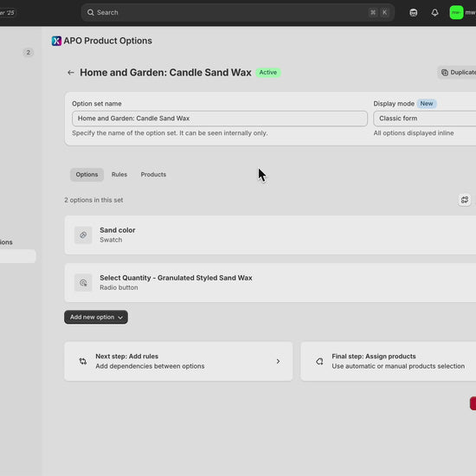Click the green mw account avatar
Viewport: 476px width, 476px height.
pyautogui.click(x=456, y=12)
